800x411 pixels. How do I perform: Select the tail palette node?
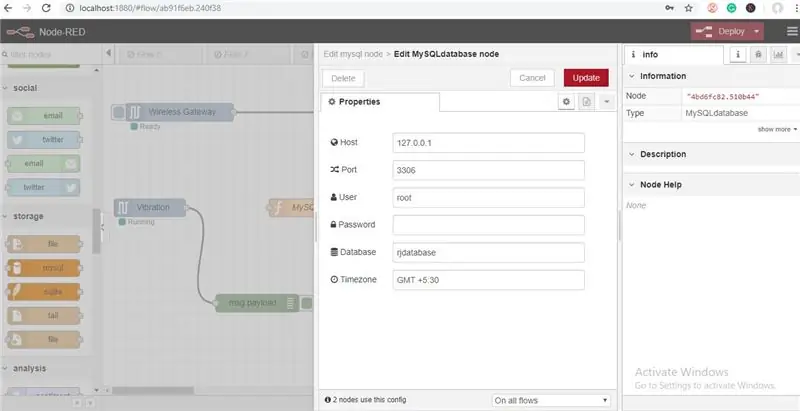[x=44, y=316]
